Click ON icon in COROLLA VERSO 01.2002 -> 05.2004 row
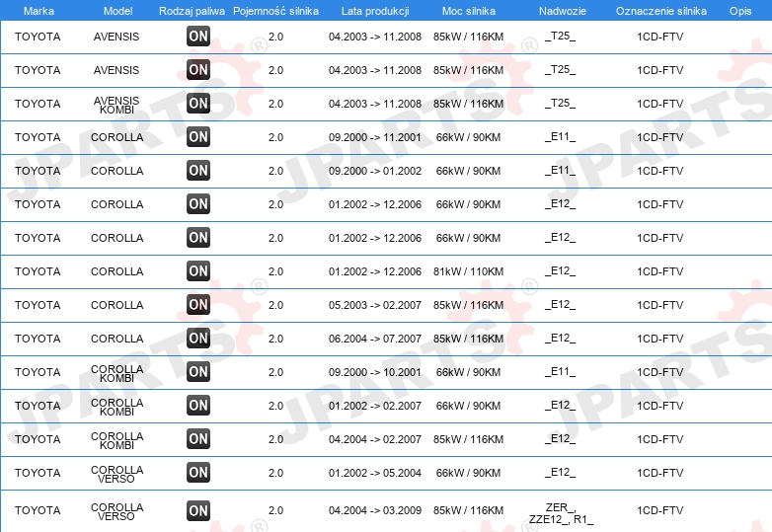Viewport: 772px width, 532px height. click(x=198, y=472)
